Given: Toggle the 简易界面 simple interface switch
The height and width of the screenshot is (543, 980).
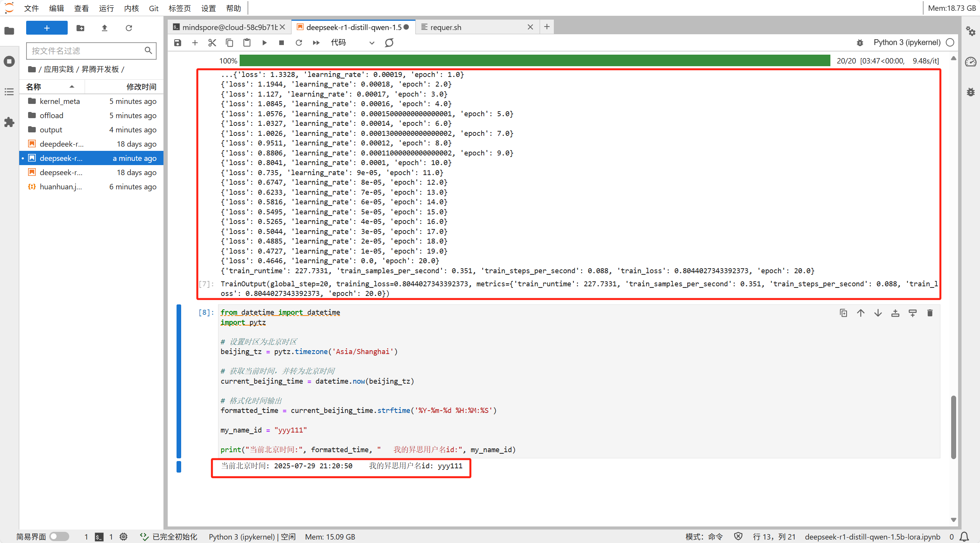Looking at the screenshot, I should (59, 536).
